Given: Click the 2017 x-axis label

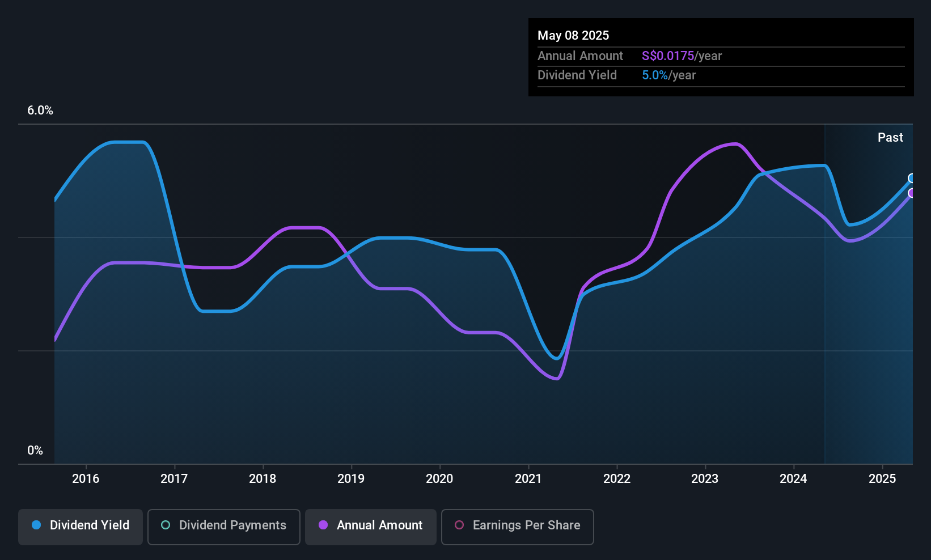Looking at the screenshot, I should pos(174,478).
